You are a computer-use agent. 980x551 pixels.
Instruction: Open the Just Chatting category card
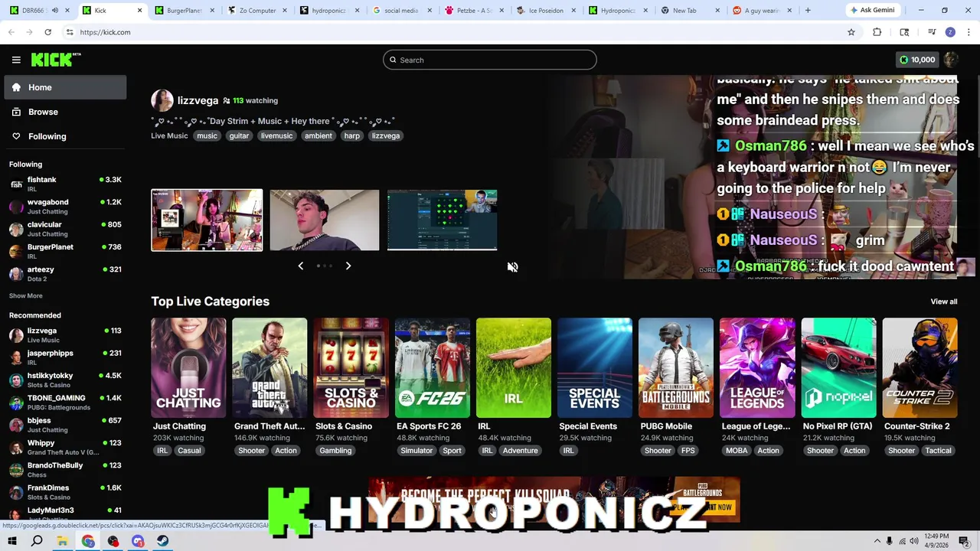[x=188, y=368]
